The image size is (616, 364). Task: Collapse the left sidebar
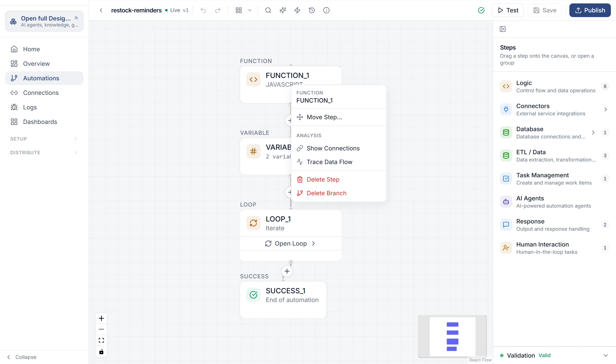22,357
